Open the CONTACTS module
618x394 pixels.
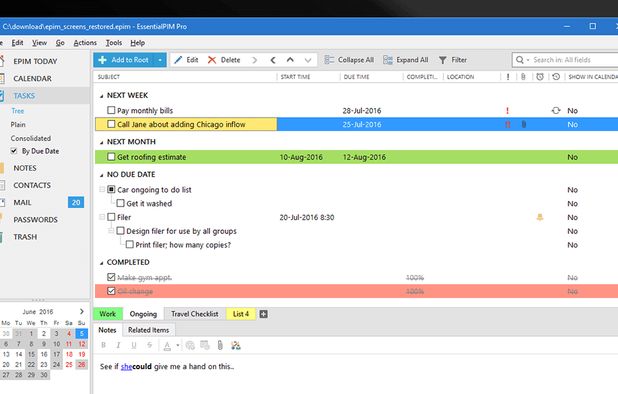pyautogui.click(x=32, y=185)
